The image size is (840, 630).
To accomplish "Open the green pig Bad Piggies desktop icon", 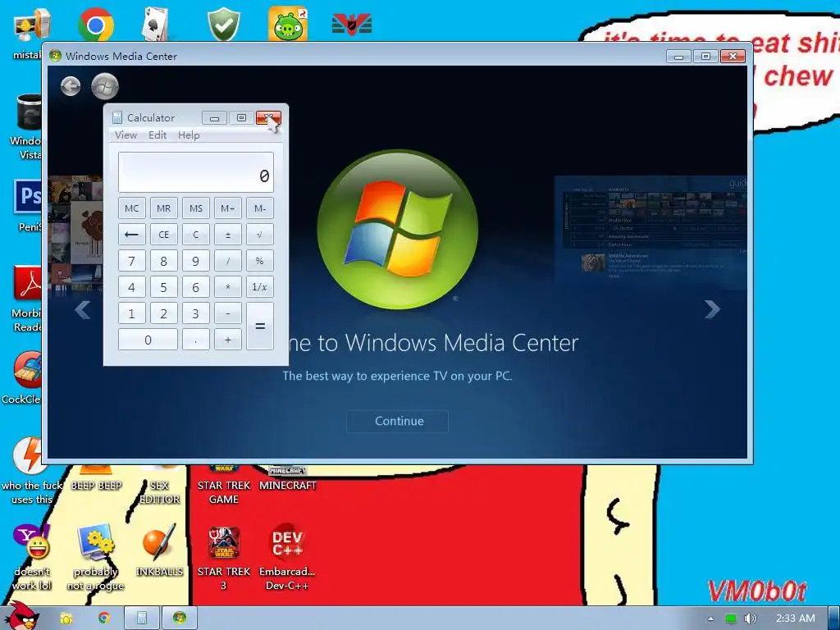I will (288, 24).
